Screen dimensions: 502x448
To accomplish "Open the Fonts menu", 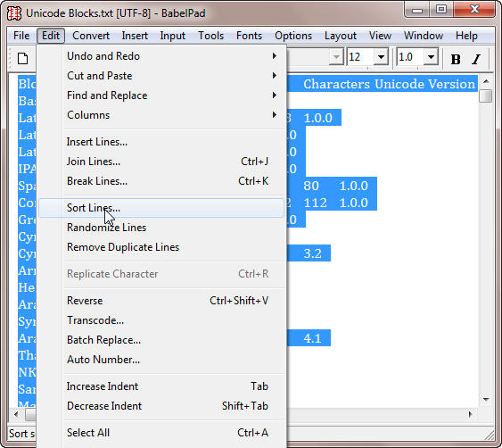I will click(x=249, y=36).
